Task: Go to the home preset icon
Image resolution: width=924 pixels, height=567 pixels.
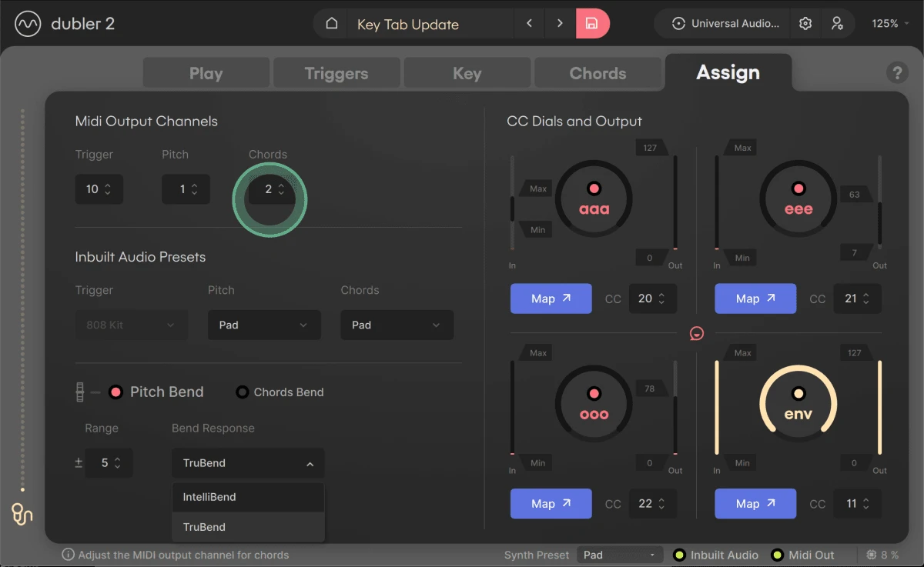Action: [332, 24]
